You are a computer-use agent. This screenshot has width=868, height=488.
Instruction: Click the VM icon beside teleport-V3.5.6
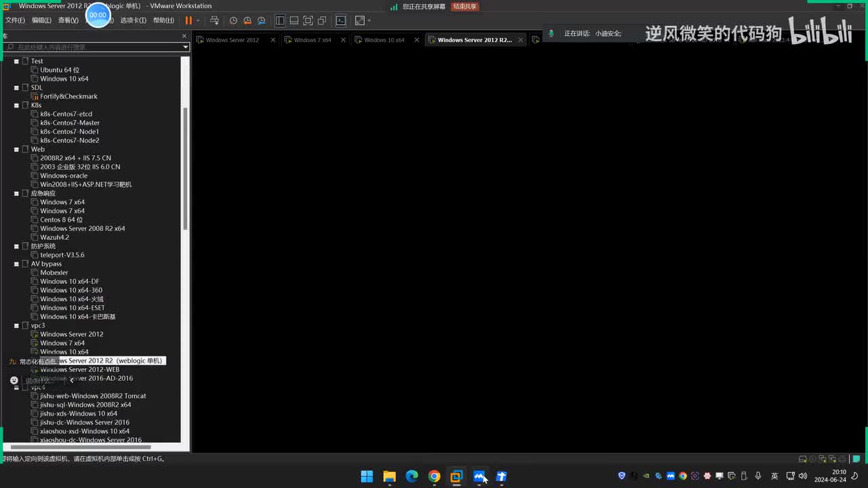35,255
